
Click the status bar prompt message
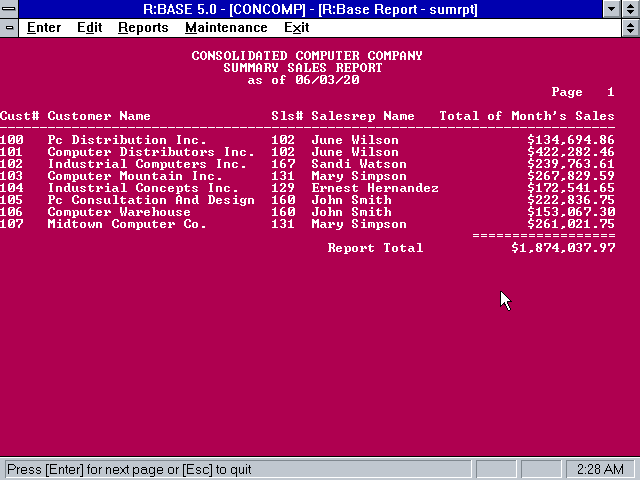tap(129, 469)
